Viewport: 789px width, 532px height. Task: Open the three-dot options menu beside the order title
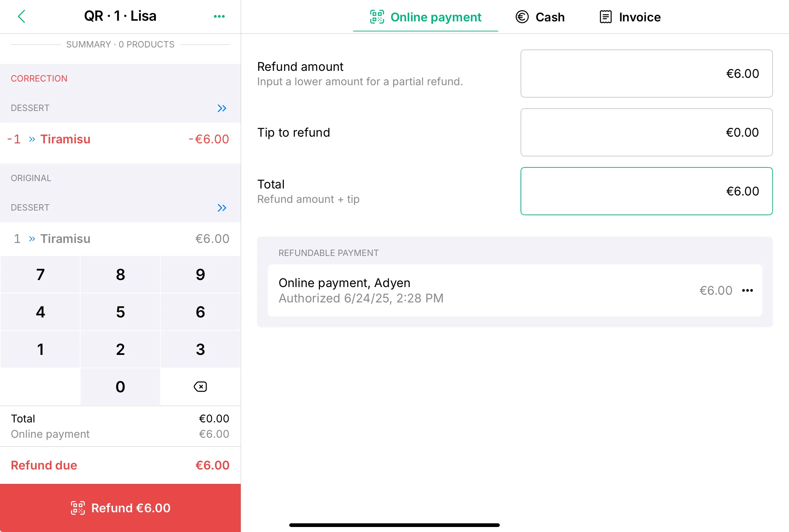219,16
